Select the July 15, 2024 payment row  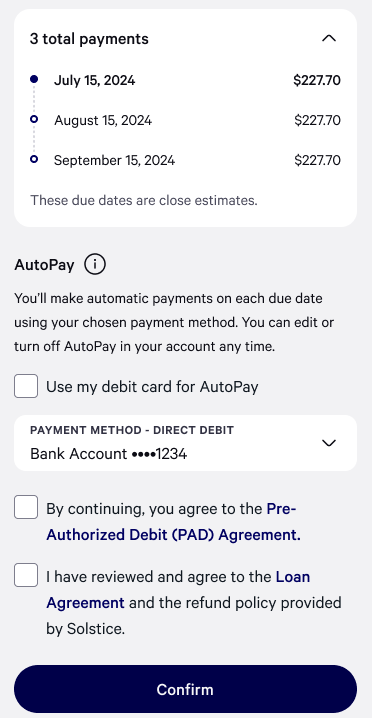(x=186, y=81)
